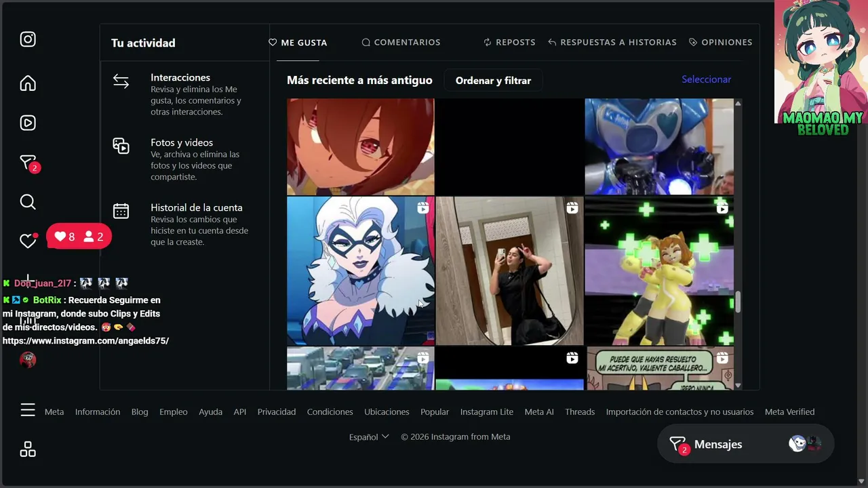Click the liked-posts vertical scrollbar thumb
Viewport: 868px width, 488px height.
[x=738, y=302]
